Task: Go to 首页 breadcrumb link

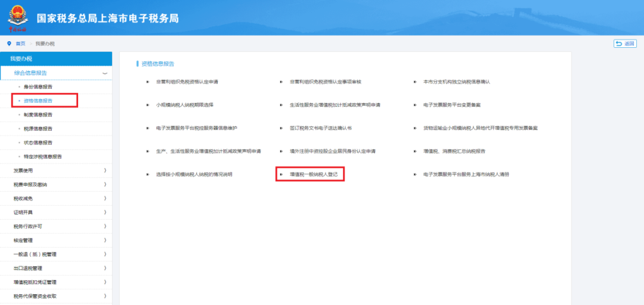Action: (x=20, y=44)
